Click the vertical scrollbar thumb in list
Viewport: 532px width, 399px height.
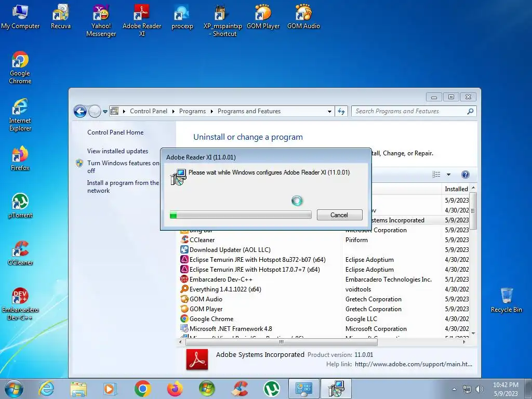coord(473,211)
